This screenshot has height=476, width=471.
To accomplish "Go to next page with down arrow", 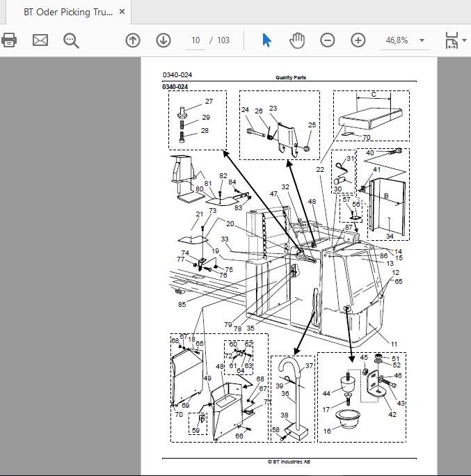I will click(x=163, y=40).
